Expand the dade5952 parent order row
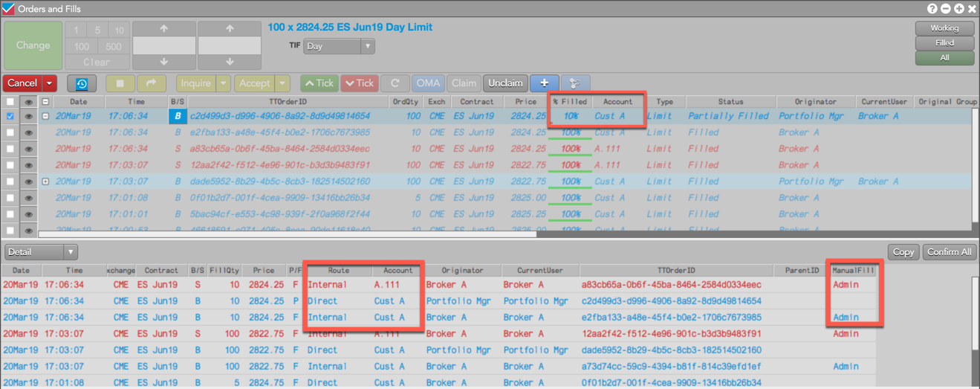The width and height of the screenshot is (980, 389). (45, 181)
